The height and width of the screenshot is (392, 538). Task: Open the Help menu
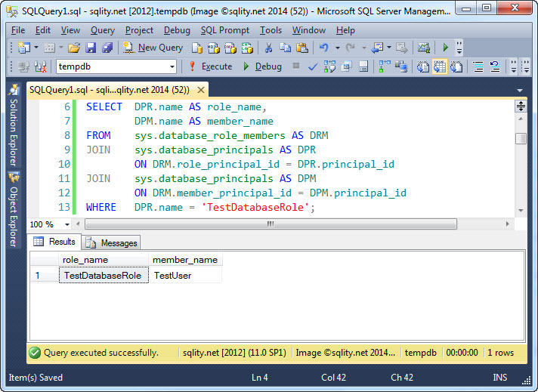pos(345,30)
